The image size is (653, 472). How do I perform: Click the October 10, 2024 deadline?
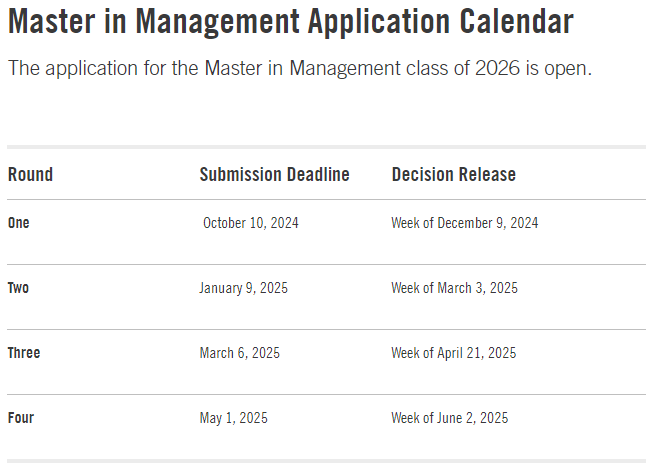250,223
